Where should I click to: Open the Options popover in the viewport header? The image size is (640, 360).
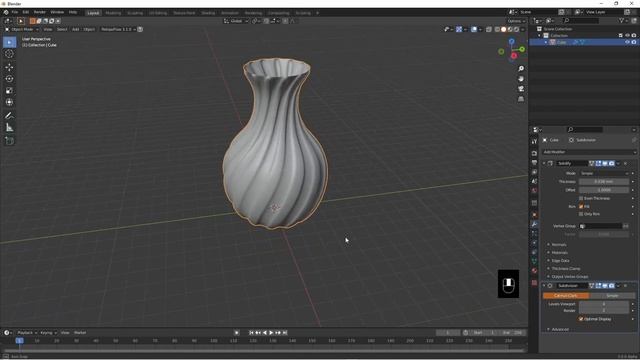pos(516,21)
